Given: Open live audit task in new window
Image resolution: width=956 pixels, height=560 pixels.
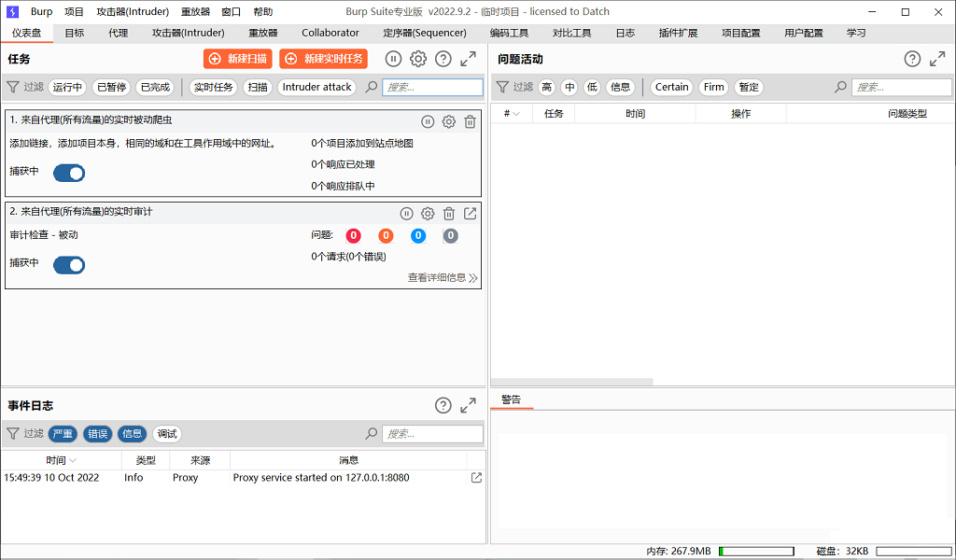Looking at the screenshot, I should pos(471,214).
